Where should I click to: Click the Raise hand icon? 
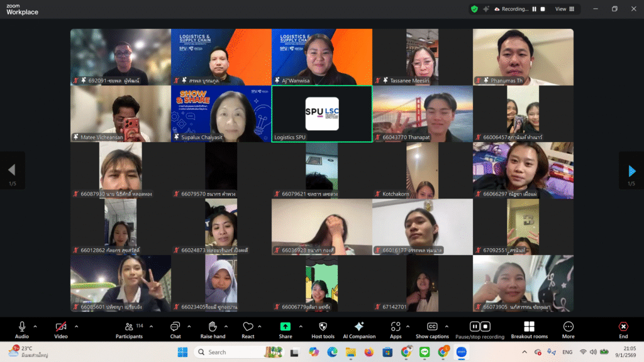coord(212,329)
